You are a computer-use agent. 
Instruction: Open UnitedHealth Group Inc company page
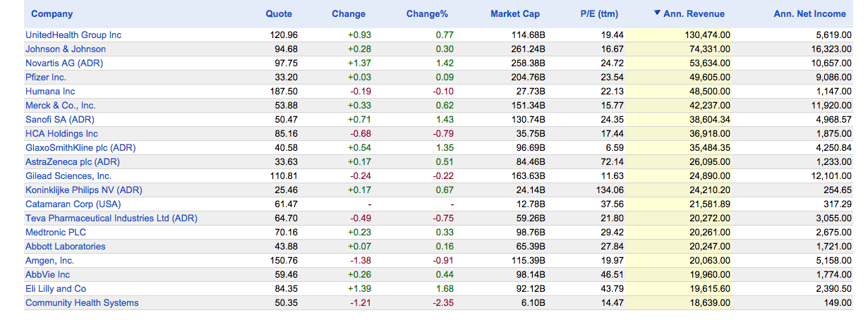pos(73,35)
